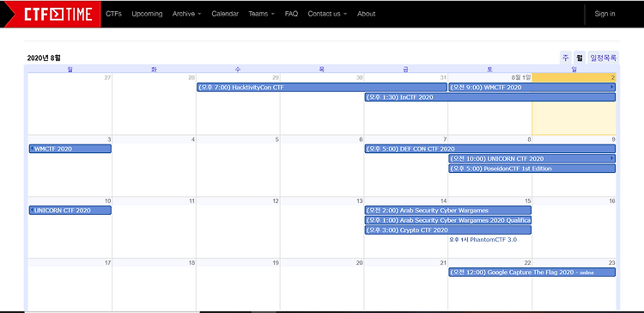Screen dimensions: 644x313
Task: Click the day number 2 highlighted today
Action: click(x=612, y=77)
